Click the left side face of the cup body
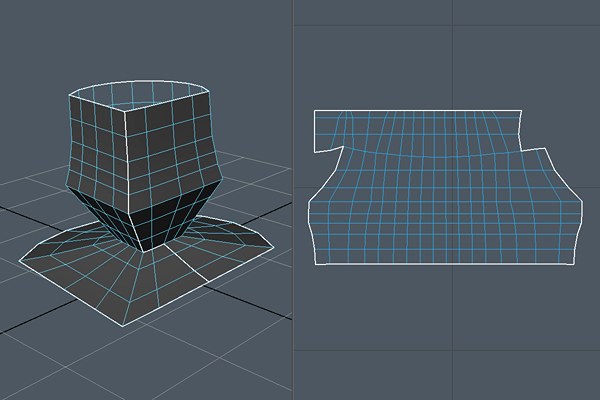Image resolution: width=600 pixels, height=400 pixels. [x=97, y=150]
